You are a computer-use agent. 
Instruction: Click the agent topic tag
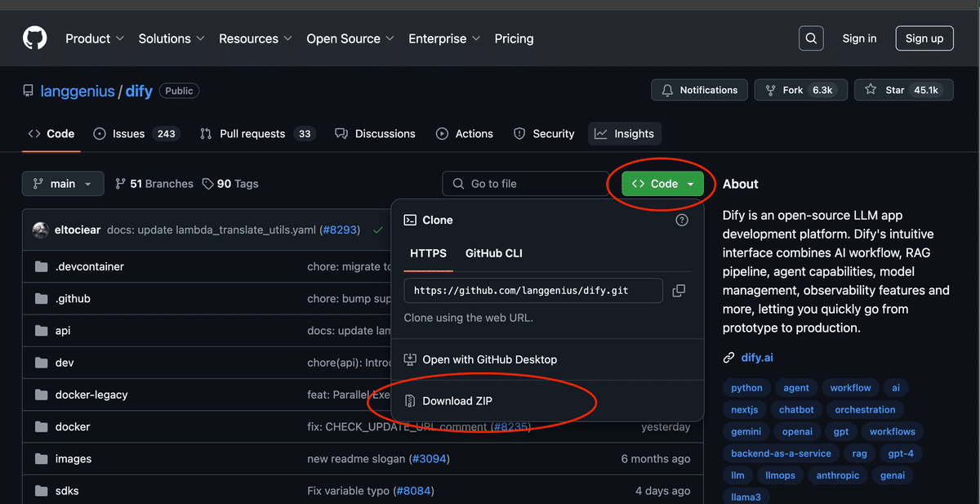tap(796, 388)
